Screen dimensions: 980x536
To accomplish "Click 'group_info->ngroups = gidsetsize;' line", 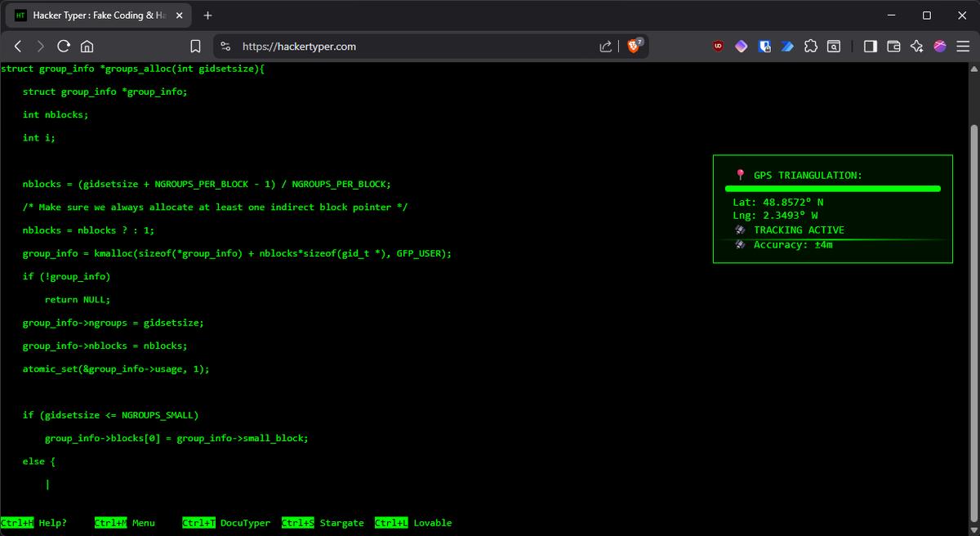I will [x=114, y=323].
